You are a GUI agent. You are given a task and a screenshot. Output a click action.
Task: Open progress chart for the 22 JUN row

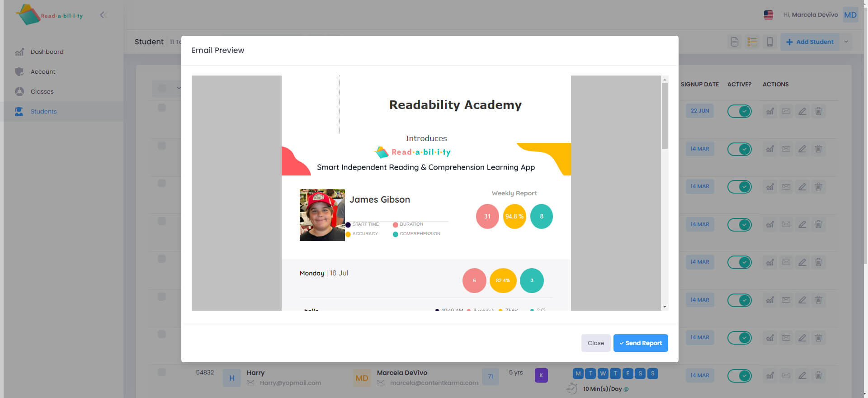coord(770,111)
